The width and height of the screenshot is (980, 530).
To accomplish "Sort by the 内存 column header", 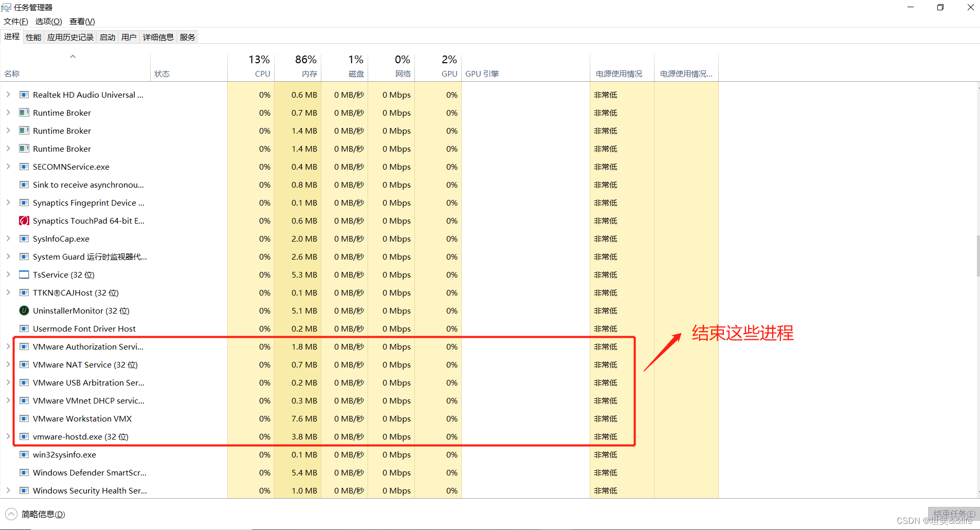I will [298, 67].
